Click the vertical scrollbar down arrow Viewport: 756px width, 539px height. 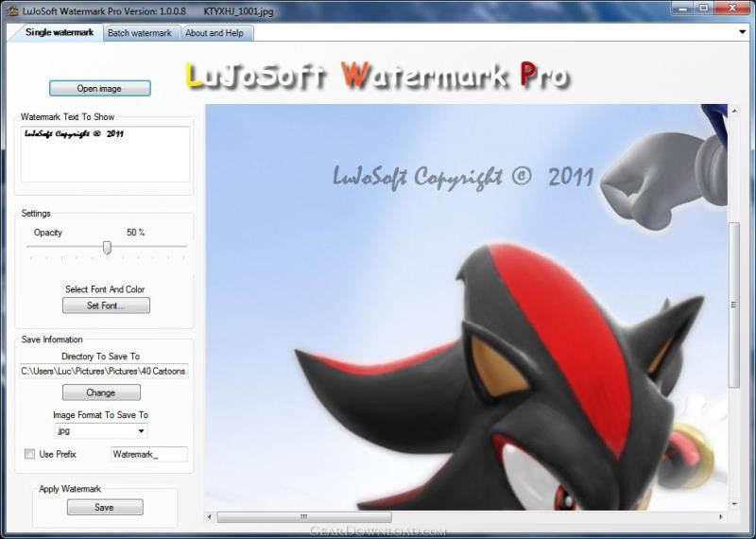click(x=734, y=504)
